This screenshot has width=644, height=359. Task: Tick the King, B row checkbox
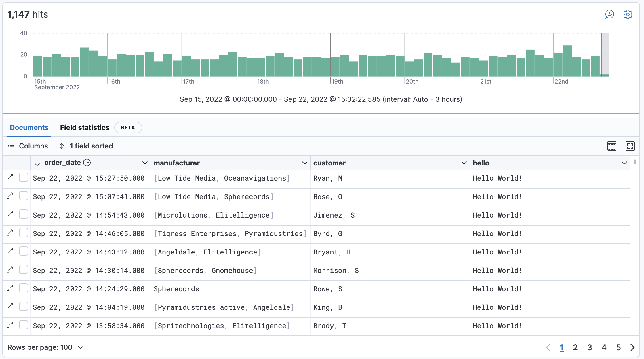(24, 307)
